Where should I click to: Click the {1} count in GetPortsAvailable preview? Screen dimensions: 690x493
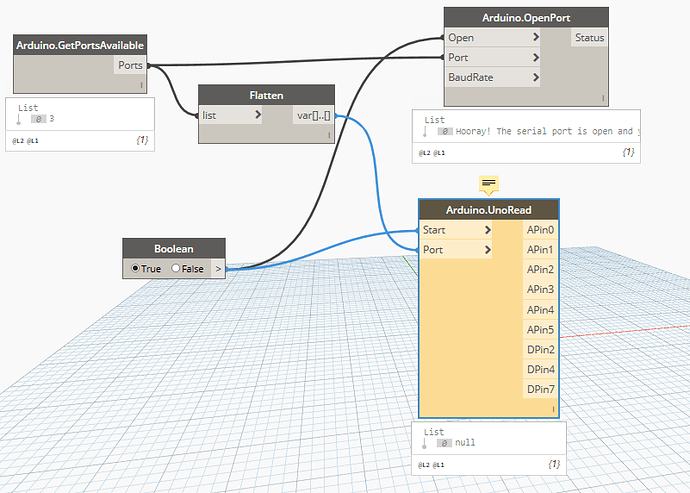142,140
